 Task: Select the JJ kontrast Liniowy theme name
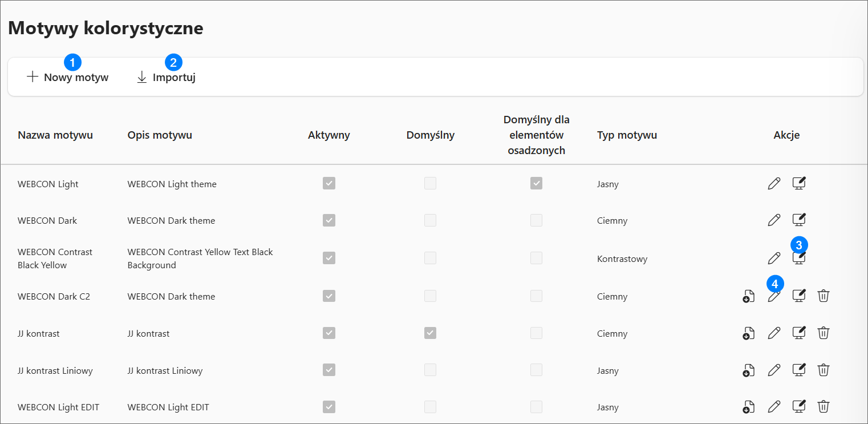tap(55, 371)
